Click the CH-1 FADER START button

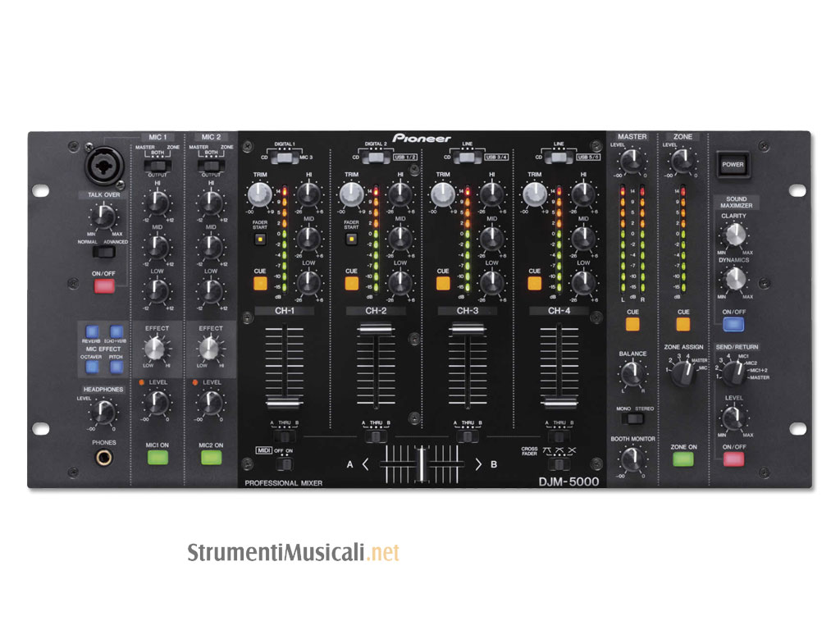259,240
